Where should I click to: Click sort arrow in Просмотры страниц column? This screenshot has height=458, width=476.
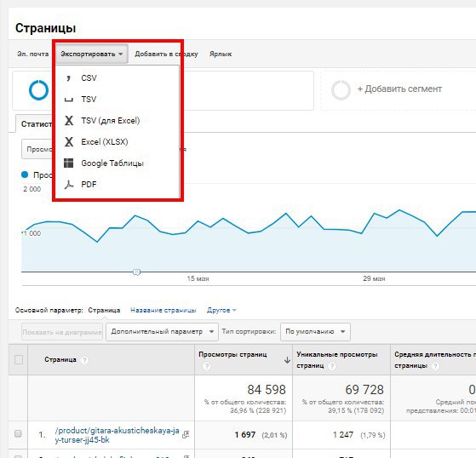pos(287,360)
